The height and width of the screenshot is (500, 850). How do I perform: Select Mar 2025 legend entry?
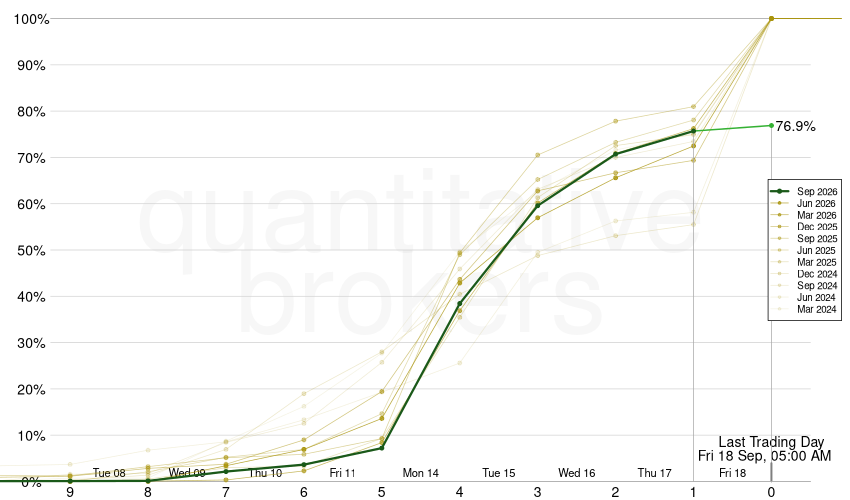pos(804,262)
